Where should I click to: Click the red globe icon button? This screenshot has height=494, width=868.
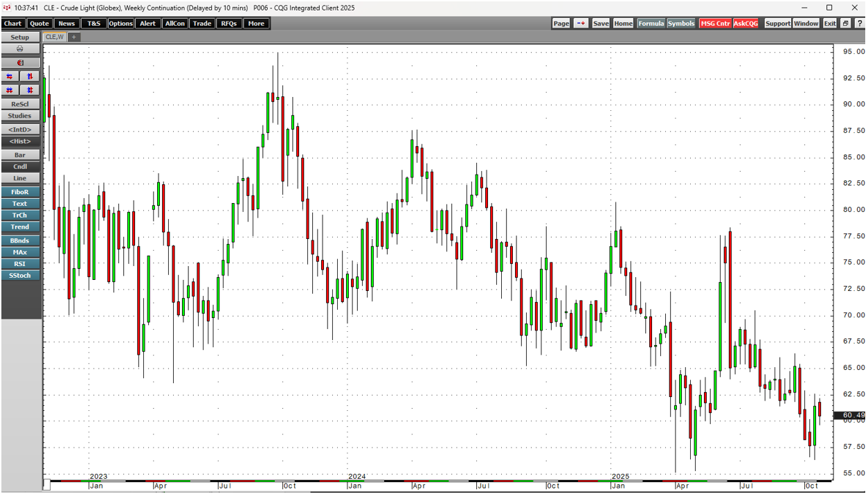[20, 63]
